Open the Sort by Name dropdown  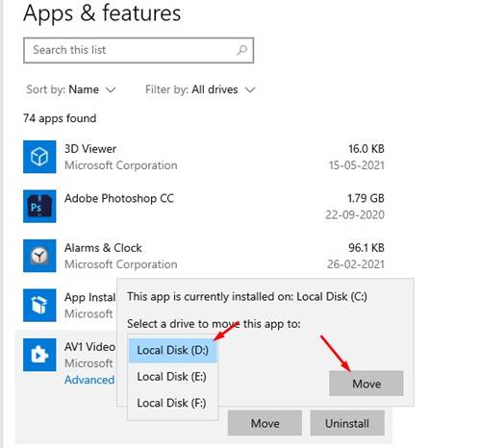(71, 89)
